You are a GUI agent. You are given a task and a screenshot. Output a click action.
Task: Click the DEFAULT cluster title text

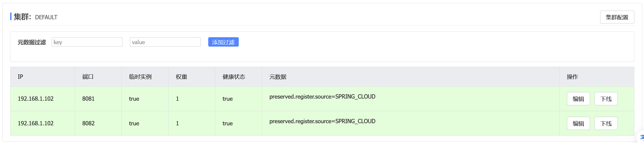click(x=46, y=17)
